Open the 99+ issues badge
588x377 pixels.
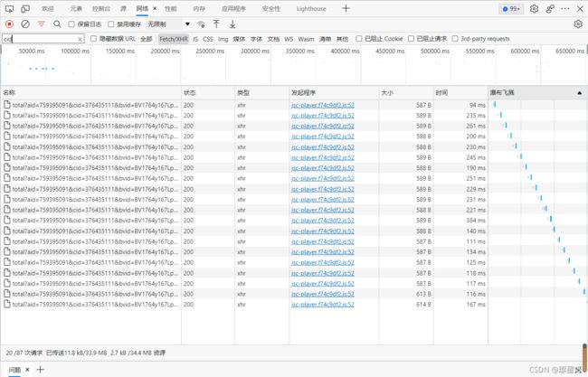(511, 9)
